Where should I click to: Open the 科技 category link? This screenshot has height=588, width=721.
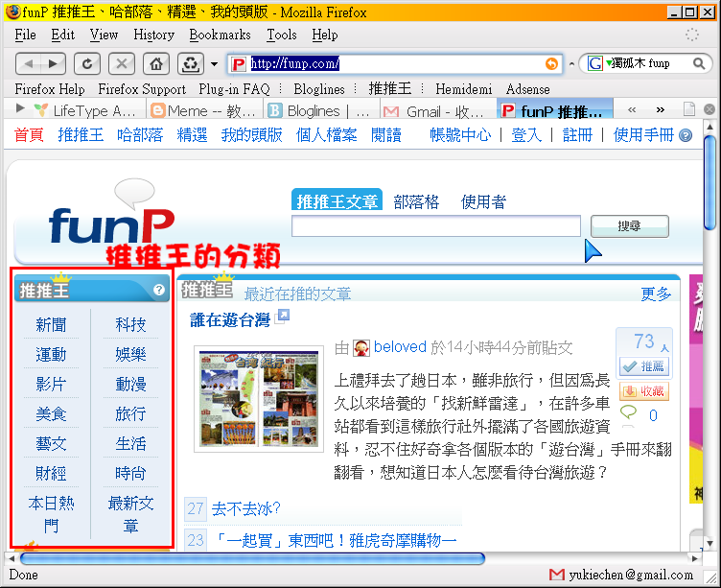[130, 325]
